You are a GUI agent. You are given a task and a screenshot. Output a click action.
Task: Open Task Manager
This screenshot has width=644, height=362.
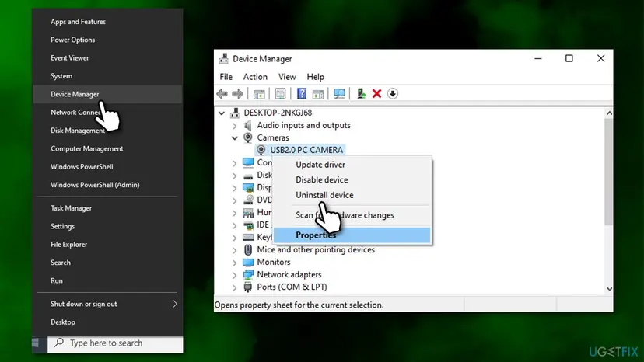(x=107, y=208)
